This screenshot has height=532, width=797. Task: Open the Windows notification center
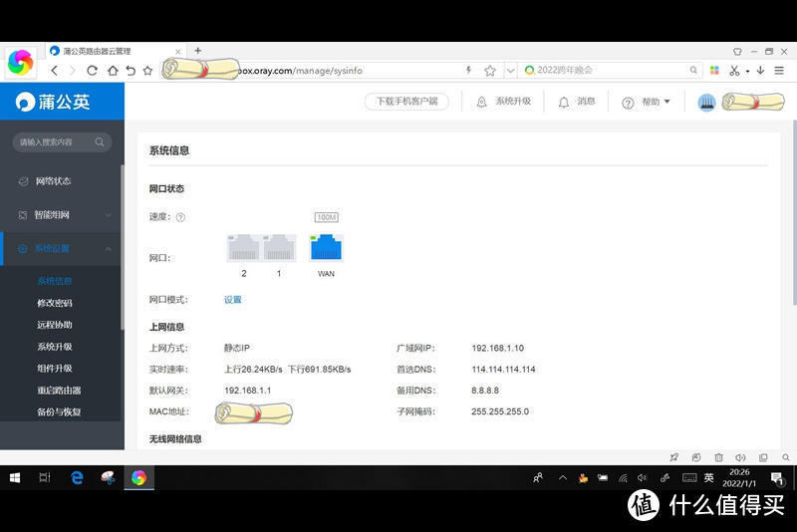[777, 478]
